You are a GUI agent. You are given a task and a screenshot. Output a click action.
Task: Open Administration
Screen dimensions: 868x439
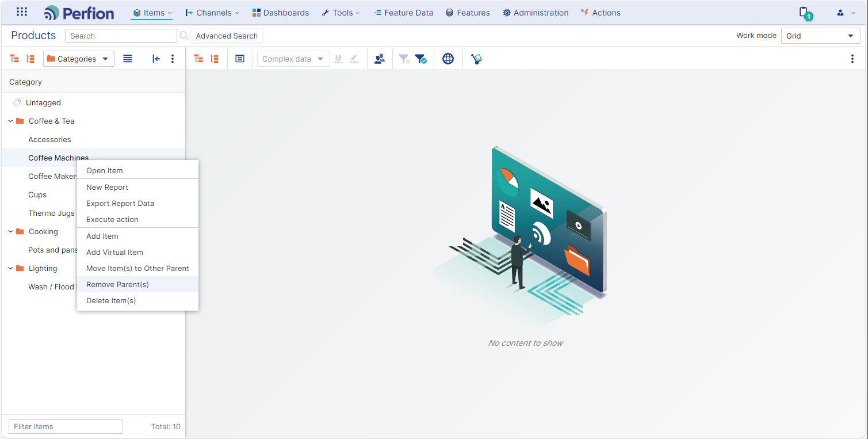pyautogui.click(x=536, y=13)
